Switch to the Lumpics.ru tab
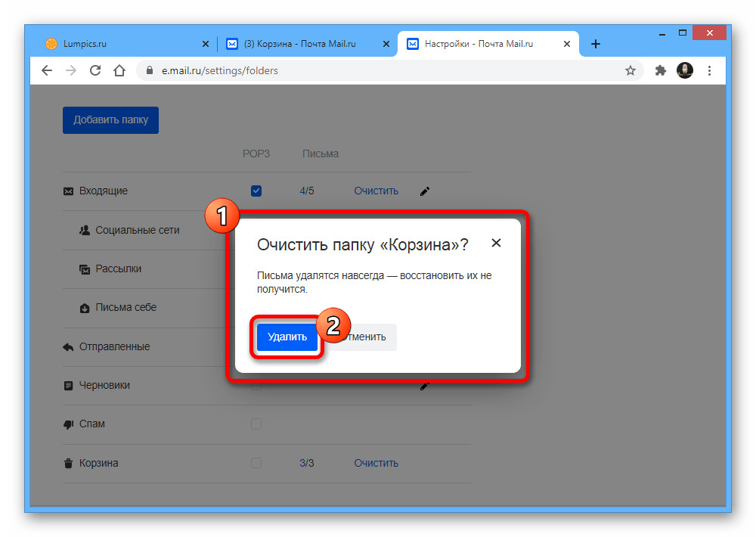 coord(121,44)
